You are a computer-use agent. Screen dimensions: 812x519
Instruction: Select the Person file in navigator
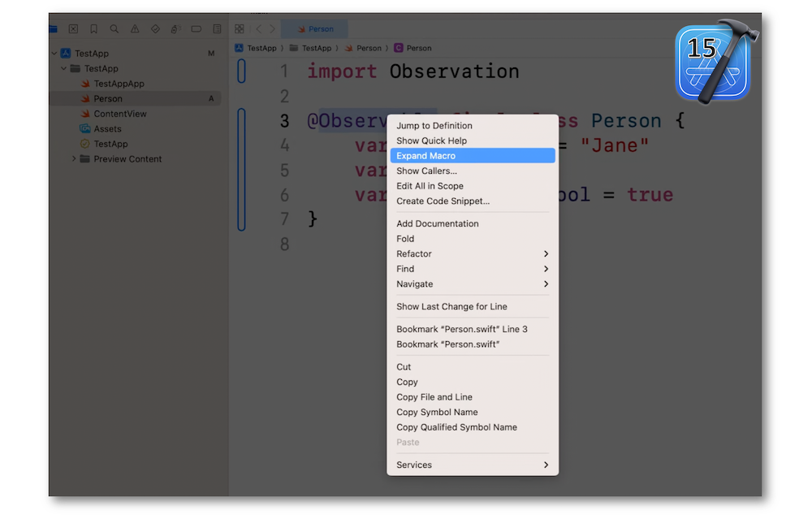click(x=135, y=98)
